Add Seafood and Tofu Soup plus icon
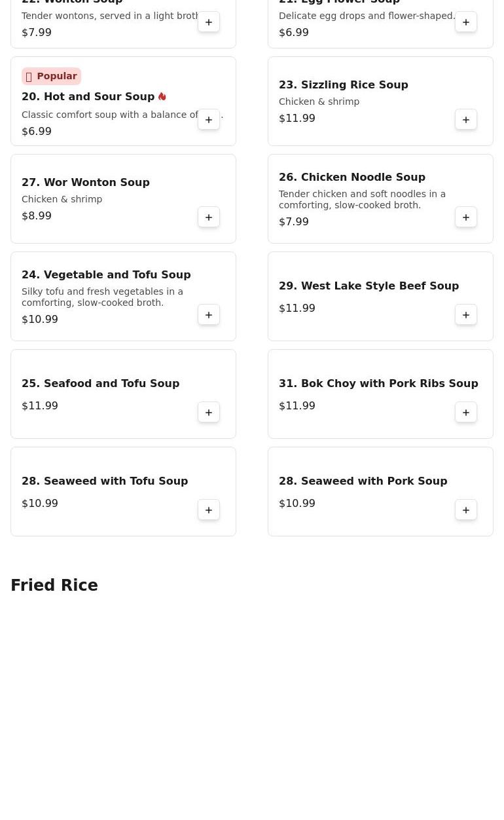The image size is (504, 820). 209,412
